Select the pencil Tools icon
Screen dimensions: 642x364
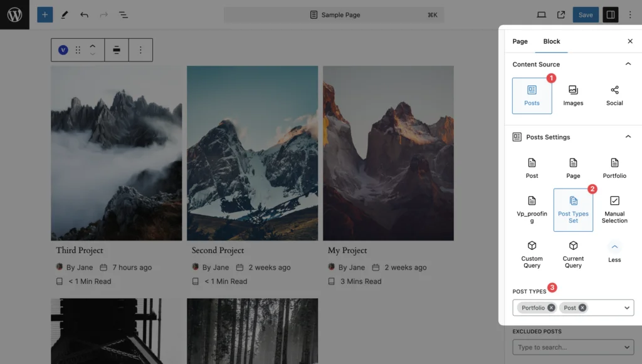coord(65,15)
